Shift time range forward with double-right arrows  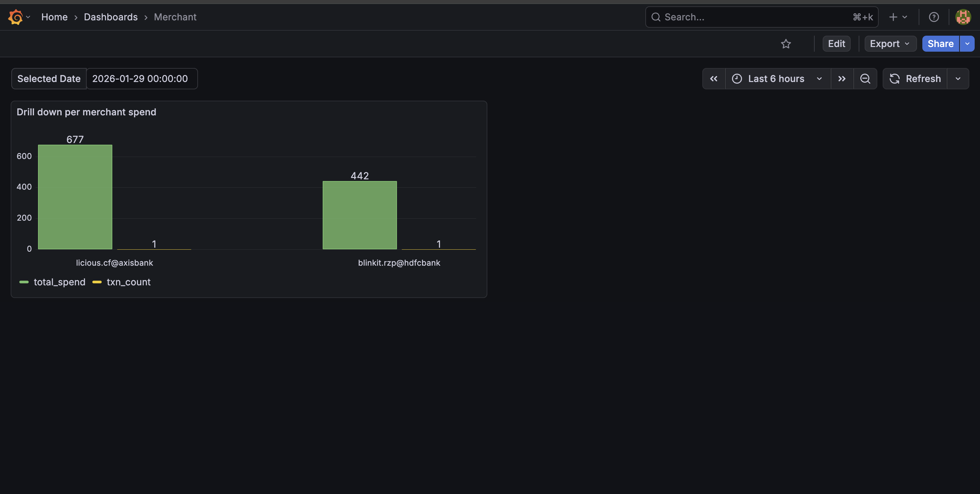(x=842, y=79)
